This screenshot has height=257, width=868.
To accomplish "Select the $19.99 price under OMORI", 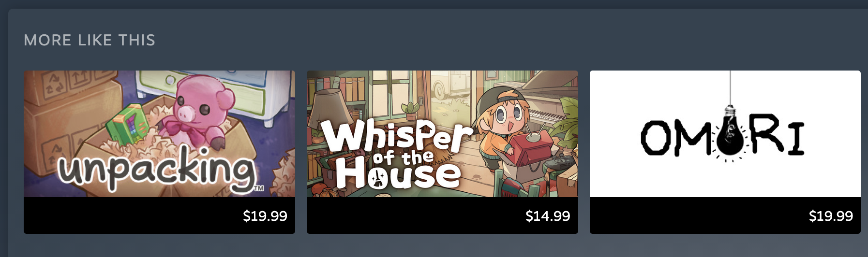I will tap(831, 215).
